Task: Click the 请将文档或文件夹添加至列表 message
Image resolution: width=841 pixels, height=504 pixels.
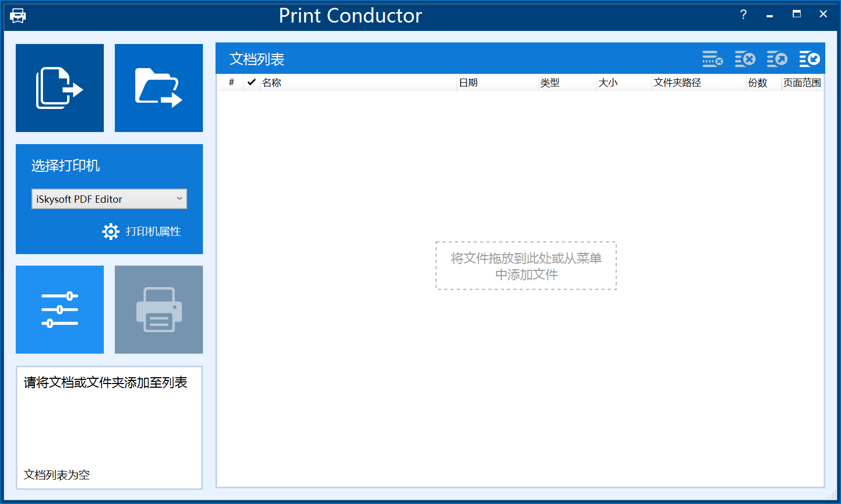Action: (x=105, y=382)
